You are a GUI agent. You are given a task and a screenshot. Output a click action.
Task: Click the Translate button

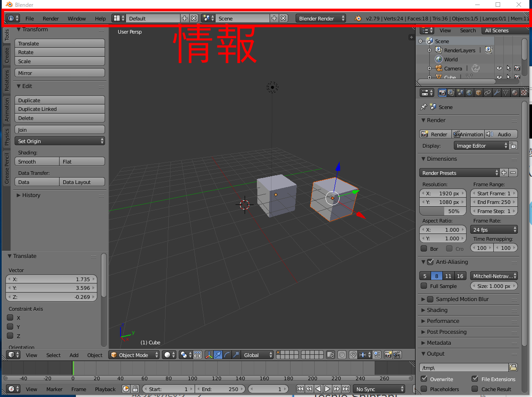60,44
